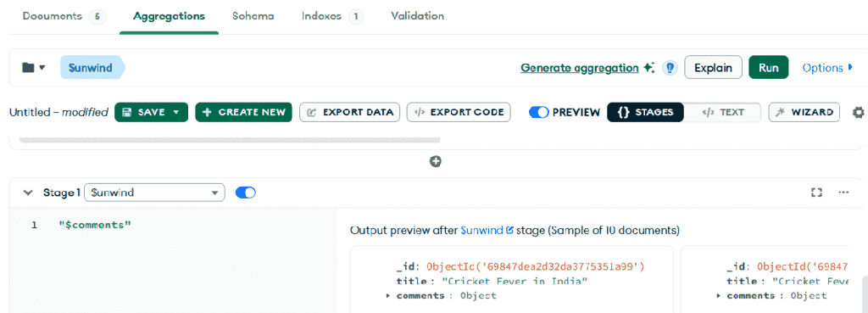Expand comments Object in second document
This screenshot has width=868, height=313.
click(x=719, y=296)
